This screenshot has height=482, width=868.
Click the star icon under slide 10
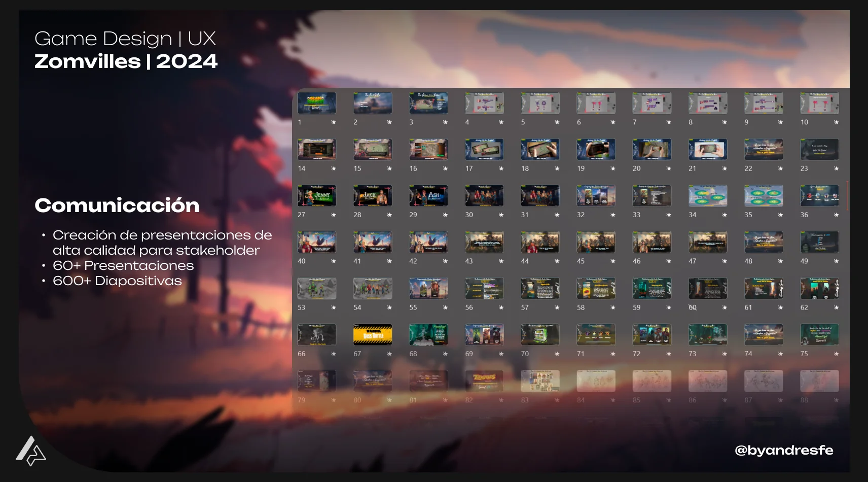836,122
